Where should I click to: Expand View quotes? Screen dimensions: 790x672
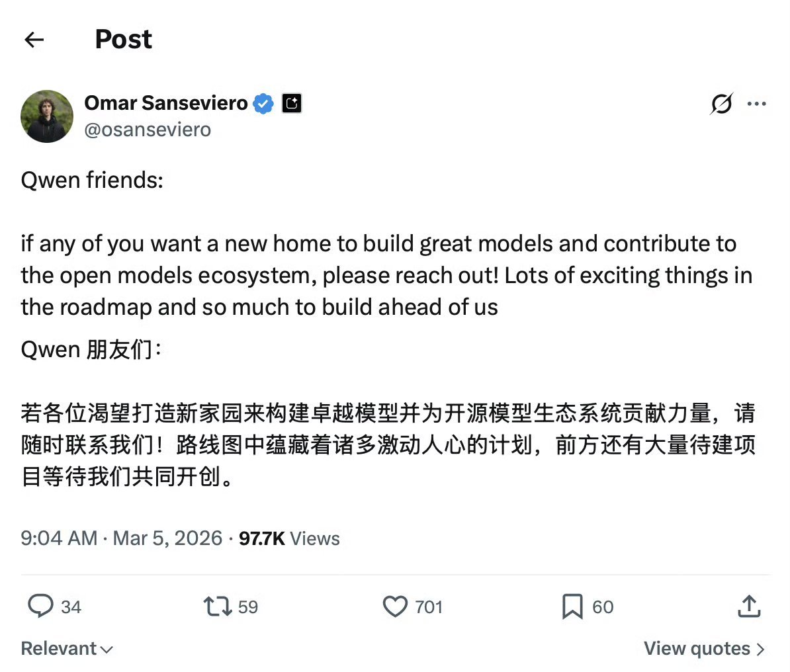coord(703,649)
